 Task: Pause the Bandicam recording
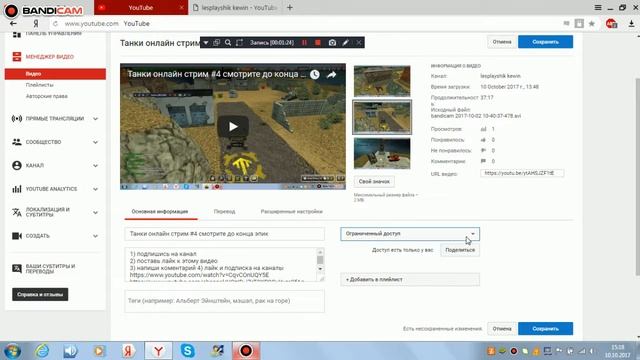(x=304, y=42)
